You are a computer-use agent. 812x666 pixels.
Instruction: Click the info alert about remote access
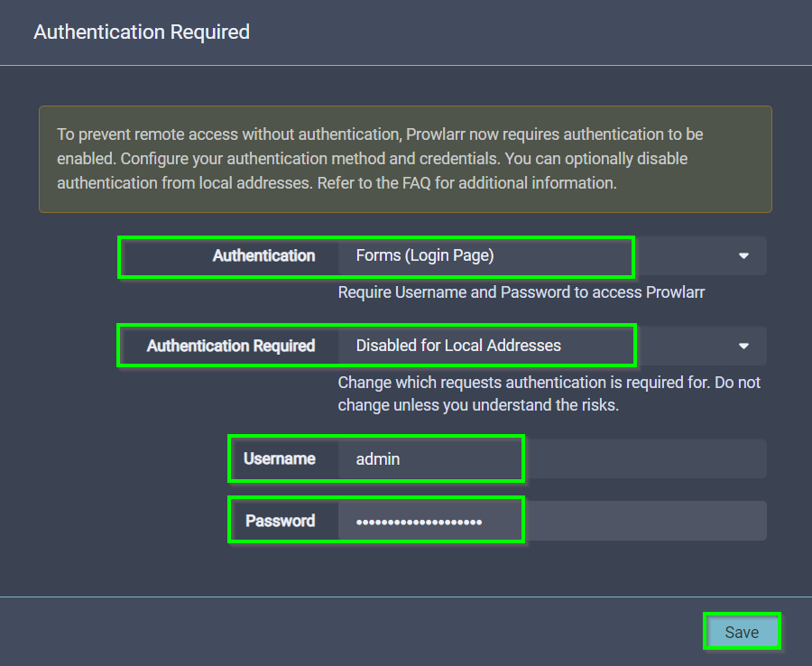coord(405,159)
